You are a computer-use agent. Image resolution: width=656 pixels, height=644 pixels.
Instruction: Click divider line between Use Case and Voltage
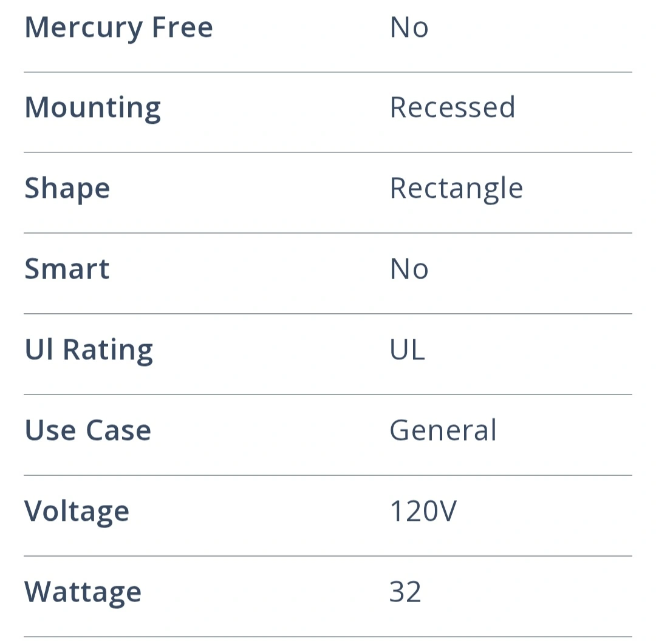coord(328,475)
